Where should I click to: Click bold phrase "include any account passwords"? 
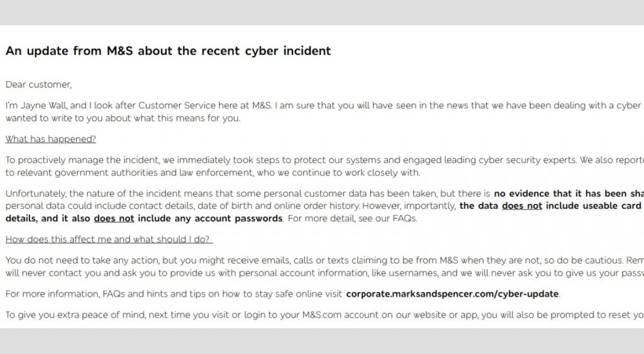pyautogui.click(x=210, y=218)
